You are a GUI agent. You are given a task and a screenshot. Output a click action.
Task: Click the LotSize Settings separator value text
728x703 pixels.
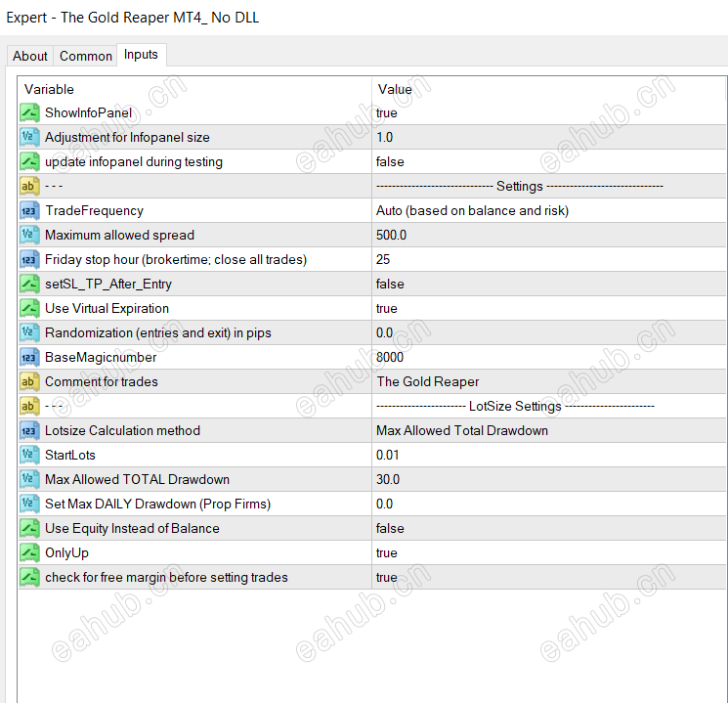[515, 406]
